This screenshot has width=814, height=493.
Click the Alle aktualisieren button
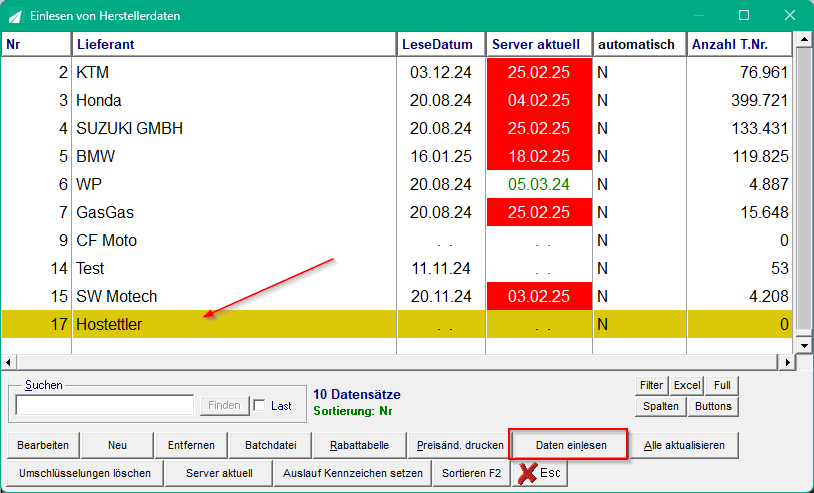coord(684,445)
